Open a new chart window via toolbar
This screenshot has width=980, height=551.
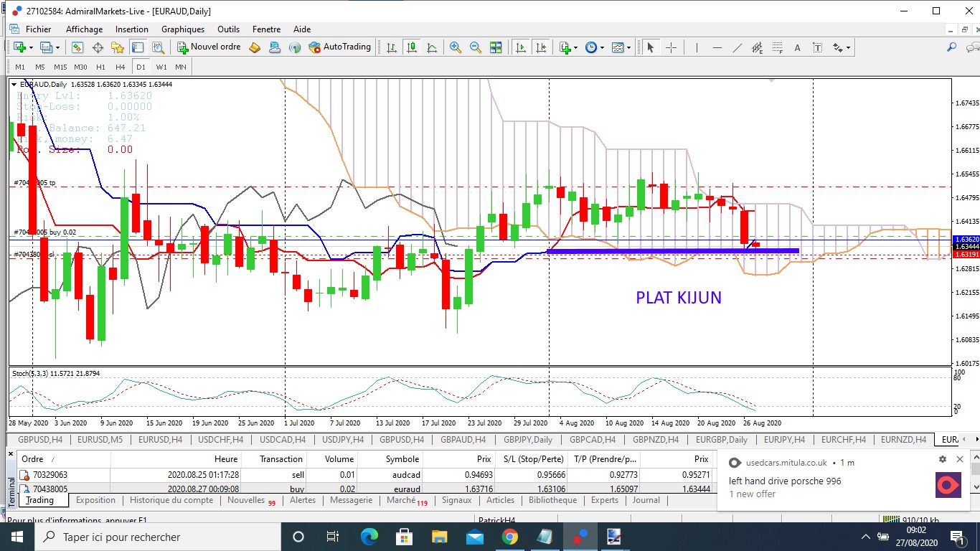pyautogui.click(x=18, y=47)
